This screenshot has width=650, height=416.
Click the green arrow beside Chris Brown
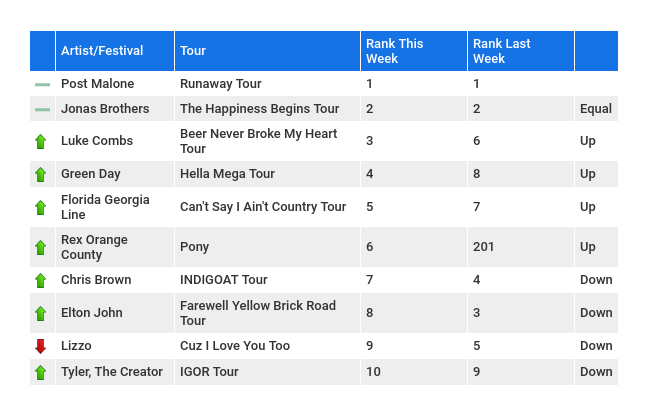coord(41,281)
